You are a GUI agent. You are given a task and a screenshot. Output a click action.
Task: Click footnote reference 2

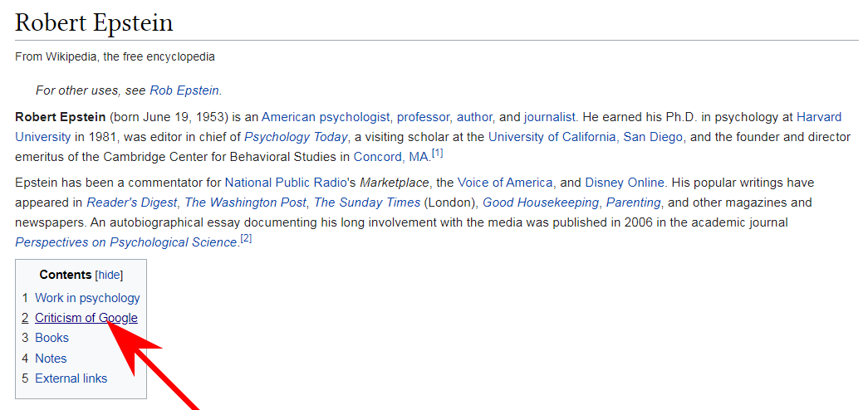(246, 239)
